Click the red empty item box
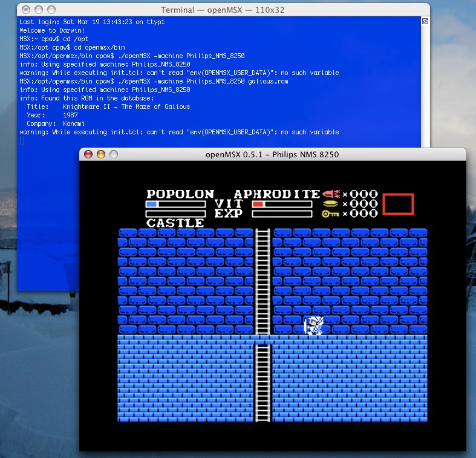 pos(398,204)
